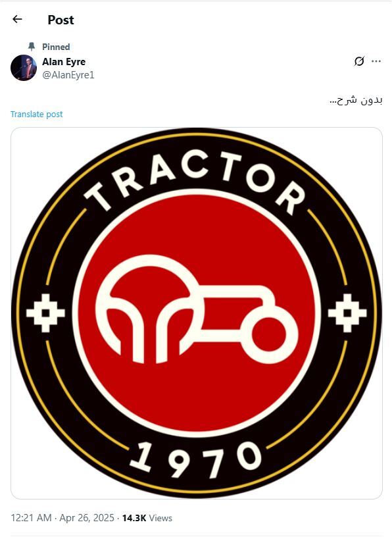Open the three-dot more options menu

pos(376,61)
